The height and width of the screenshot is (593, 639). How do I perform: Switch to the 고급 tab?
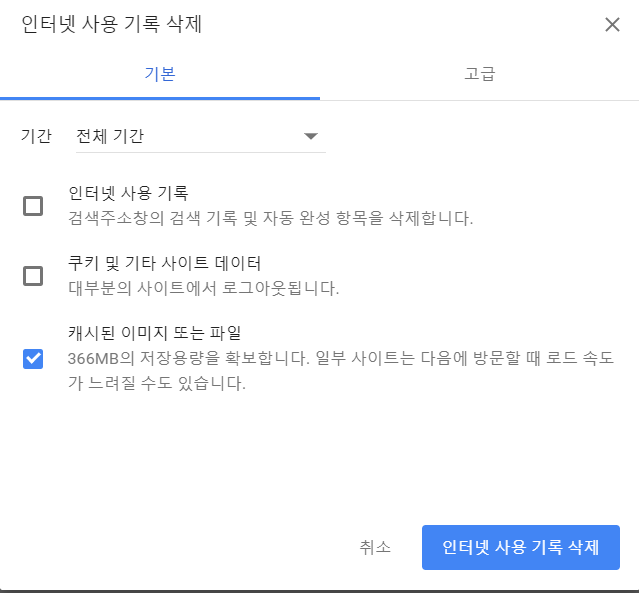(480, 74)
